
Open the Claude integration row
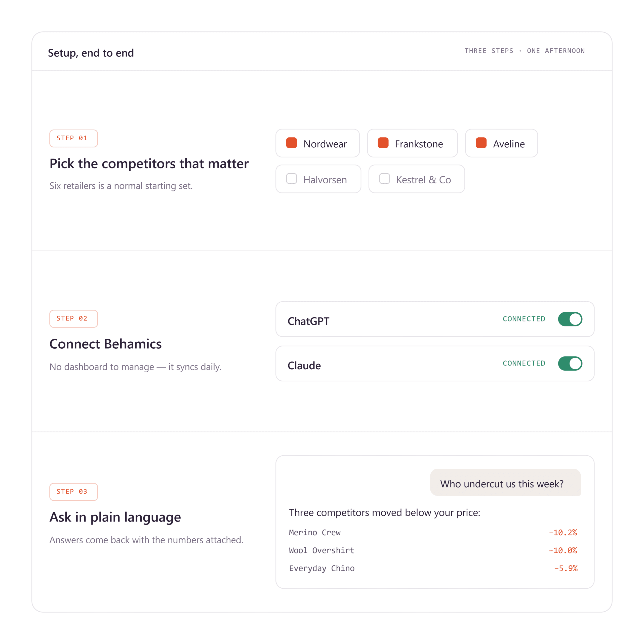pyautogui.click(x=435, y=363)
